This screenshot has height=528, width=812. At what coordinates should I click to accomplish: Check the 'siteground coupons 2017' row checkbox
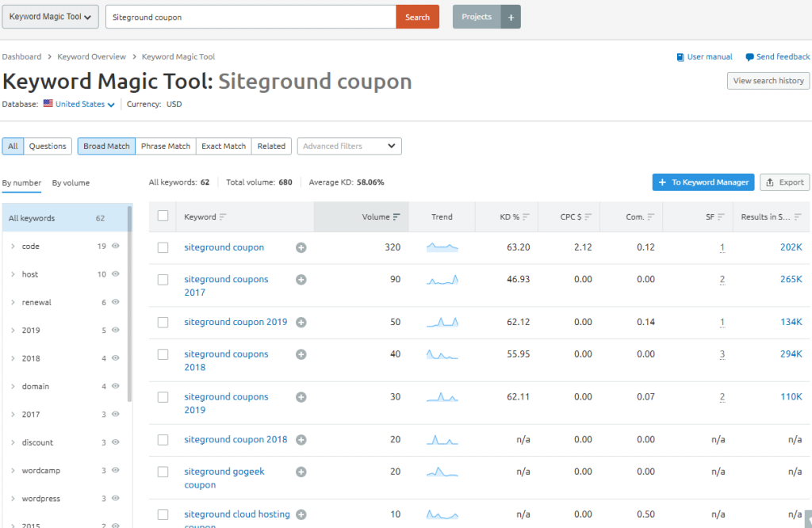[x=163, y=280]
